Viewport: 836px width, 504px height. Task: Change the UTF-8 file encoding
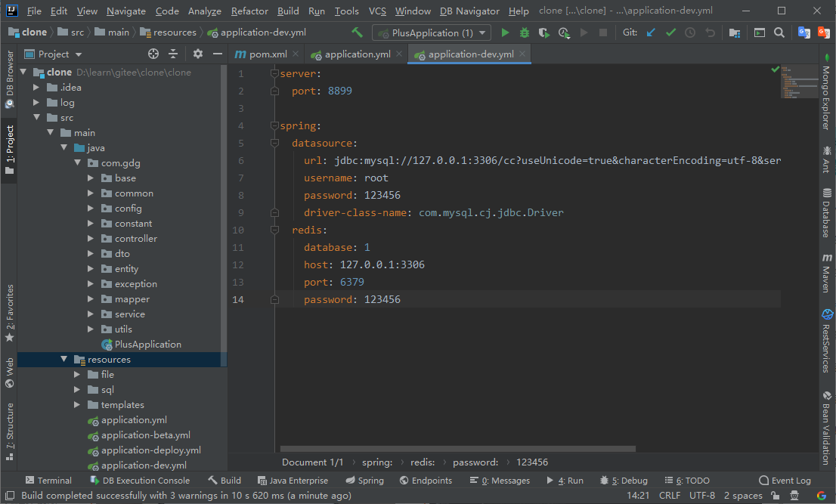701,496
